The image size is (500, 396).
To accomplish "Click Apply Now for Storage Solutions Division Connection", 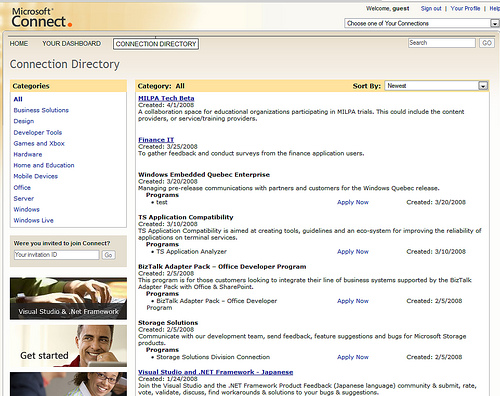I will pyautogui.click(x=353, y=357).
